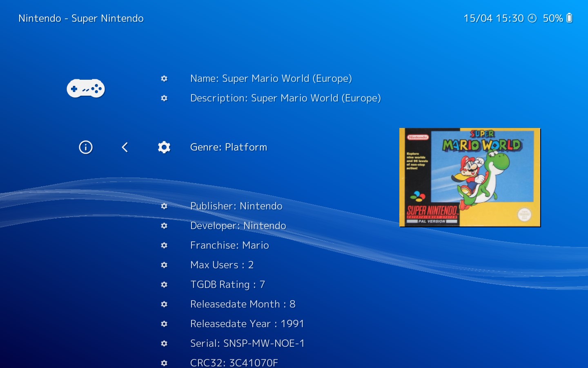Select the SNES controller icon at top left
Viewport: 588px width, 368px height.
pyautogui.click(x=86, y=88)
